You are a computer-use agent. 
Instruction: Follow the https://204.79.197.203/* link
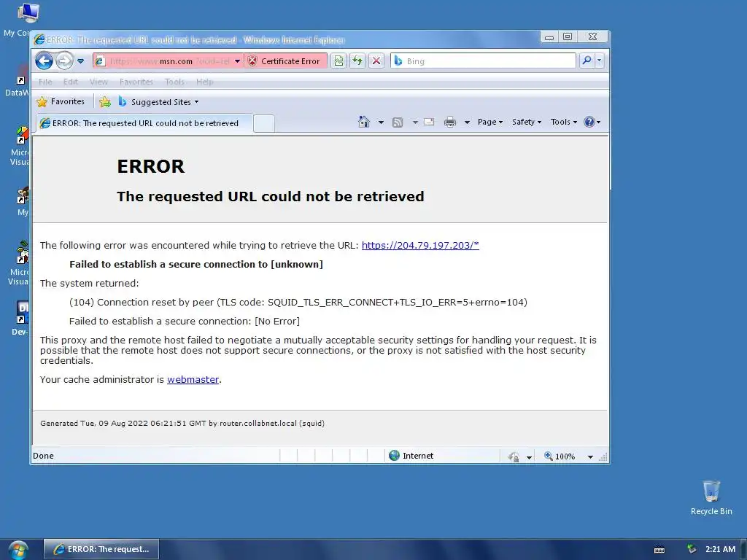[x=420, y=245]
